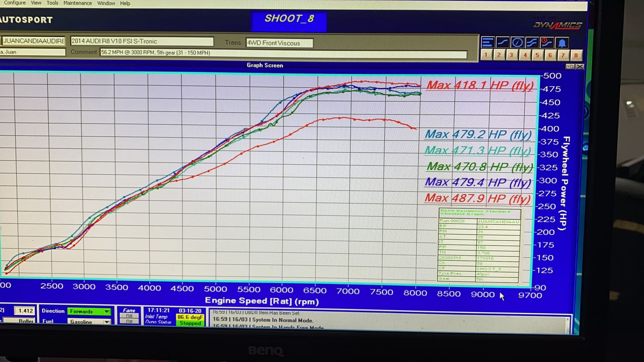Select run slot button 6
Image resolution: width=644 pixels, height=362 pixels.
[x=550, y=56]
